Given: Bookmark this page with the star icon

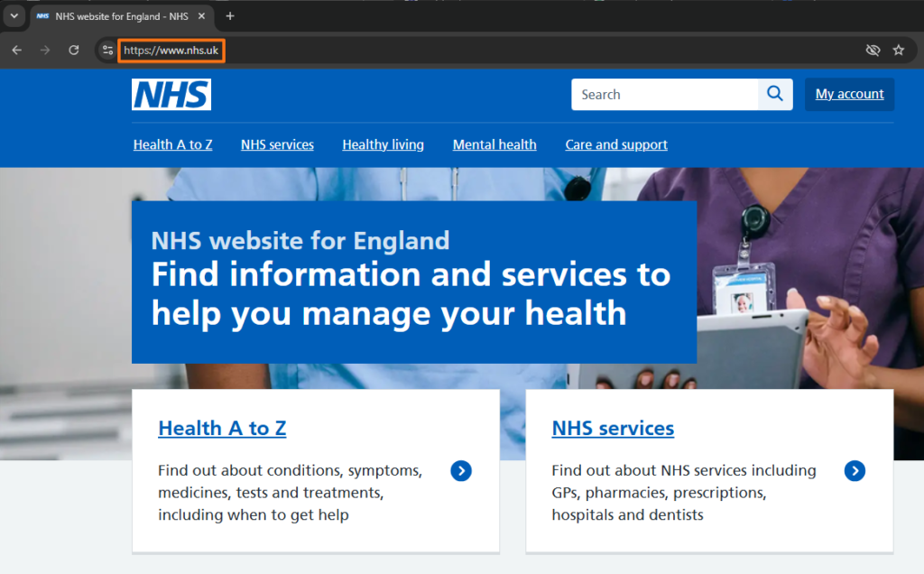Looking at the screenshot, I should [898, 51].
